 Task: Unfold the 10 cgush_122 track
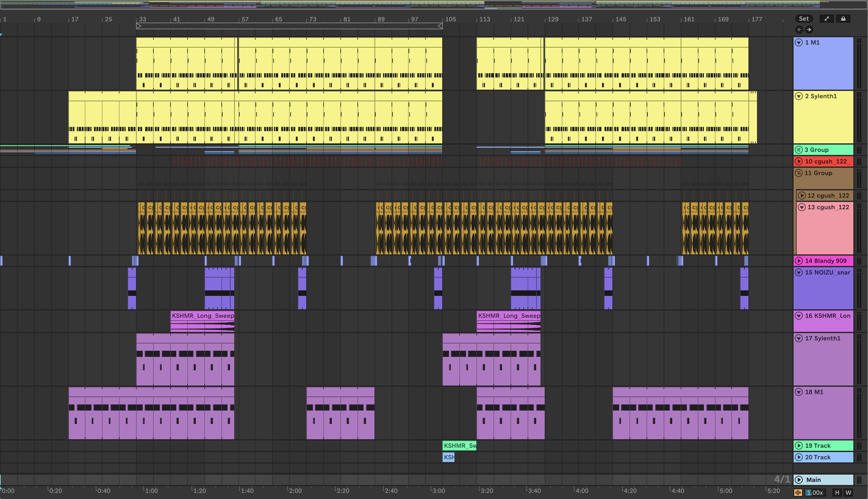click(x=799, y=161)
